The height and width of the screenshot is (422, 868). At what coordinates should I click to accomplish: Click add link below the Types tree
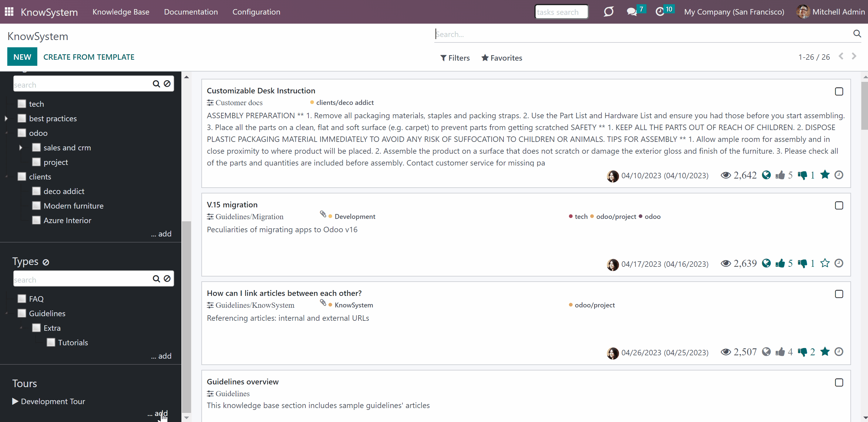pos(161,356)
